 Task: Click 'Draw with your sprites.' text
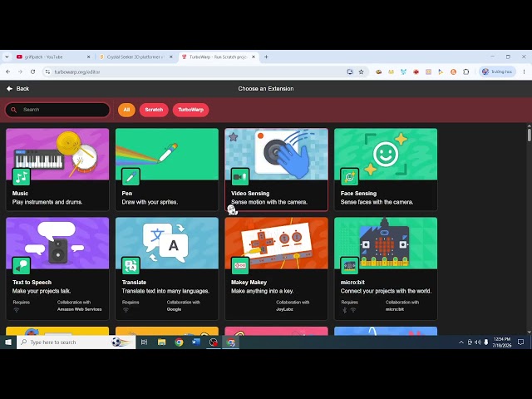pos(150,202)
